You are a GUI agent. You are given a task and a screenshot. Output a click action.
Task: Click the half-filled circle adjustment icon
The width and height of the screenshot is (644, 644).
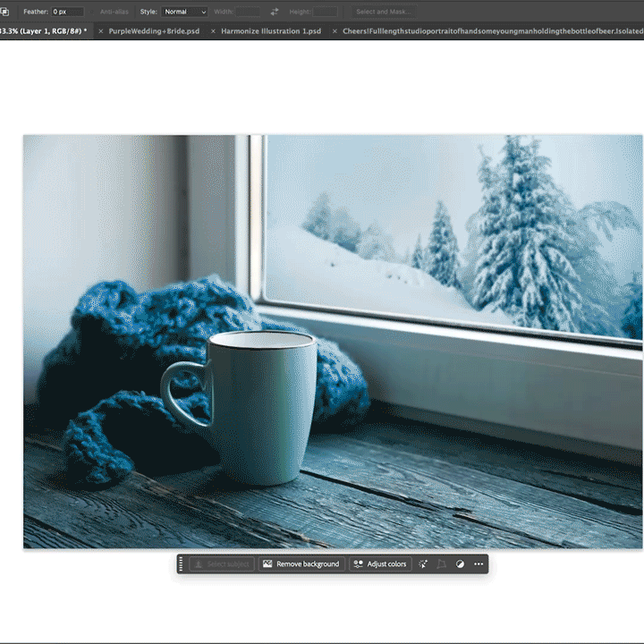pyautogui.click(x=460, y=563)
